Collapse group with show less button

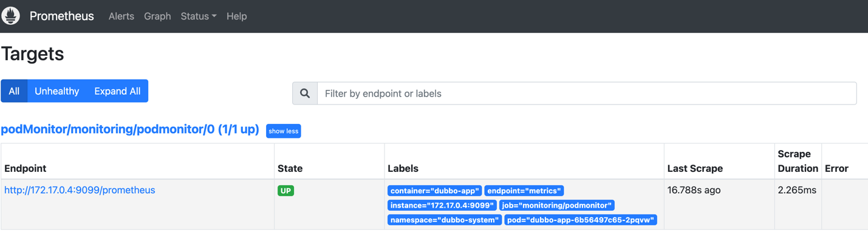click(283, 131)
